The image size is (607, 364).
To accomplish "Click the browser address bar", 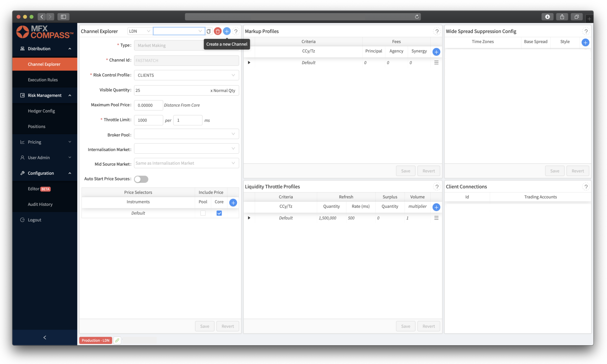I will tap(303, 17).
